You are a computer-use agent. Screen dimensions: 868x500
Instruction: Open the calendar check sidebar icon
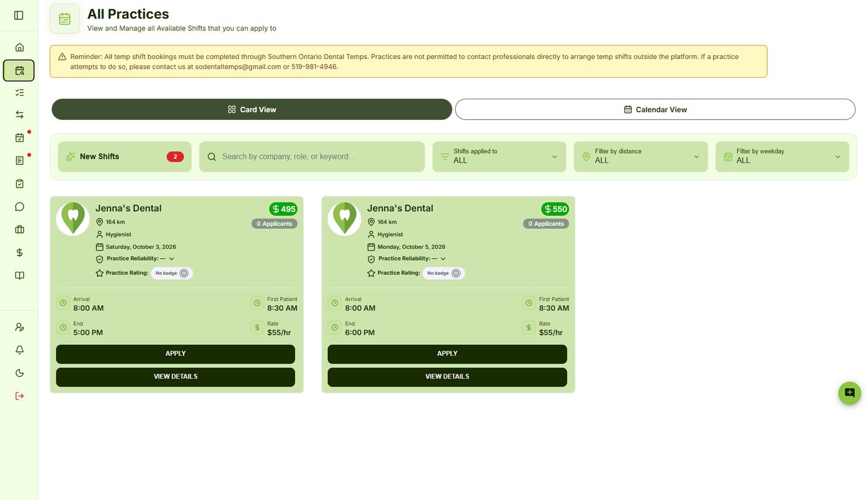click(x=19, y=138)
